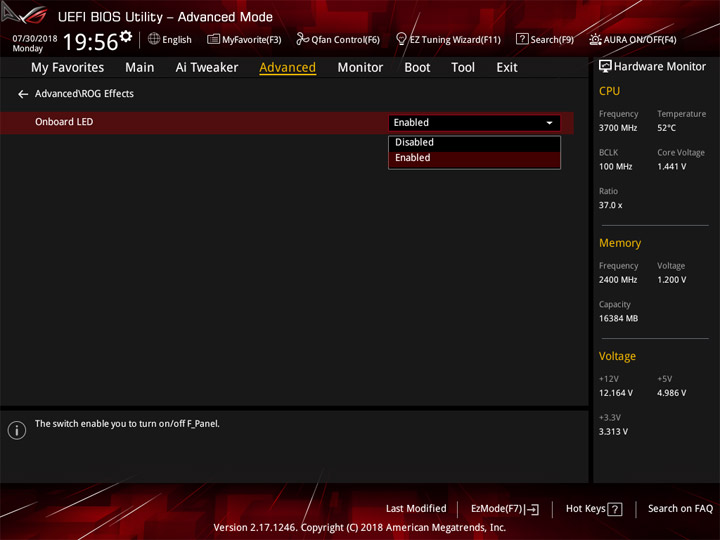Viewport: 720px width, 540px height.
Task: Click +12V value 12.164 V
Action: point(615,393)
